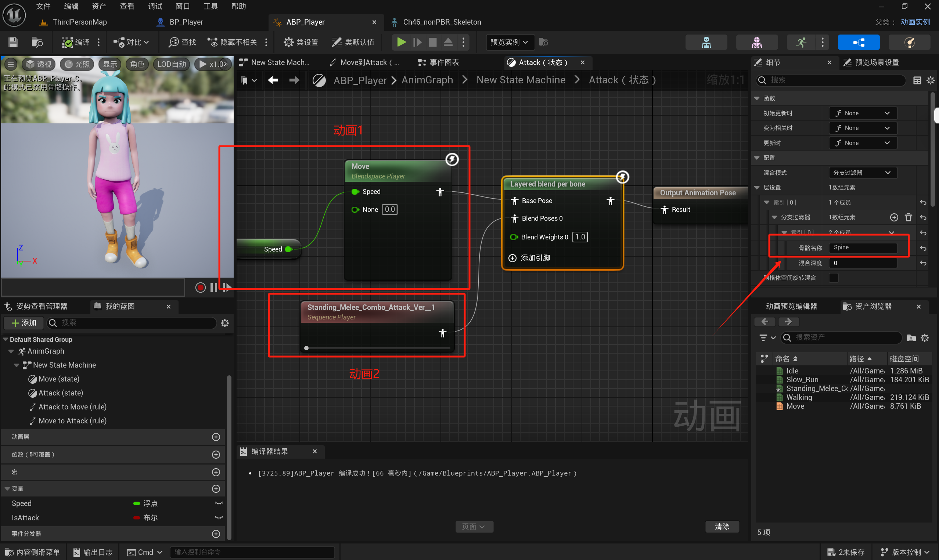Click the Browse to asset in content icon

37,42
